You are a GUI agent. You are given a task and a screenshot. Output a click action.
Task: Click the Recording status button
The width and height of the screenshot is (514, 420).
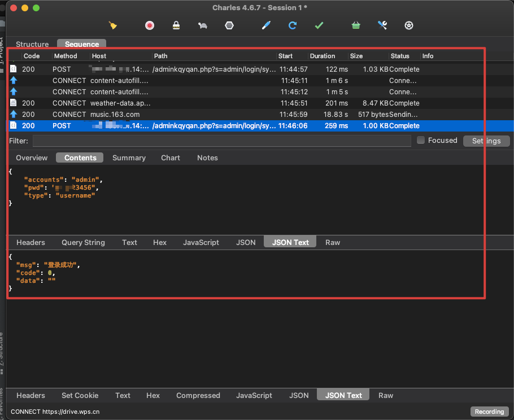(x=489, y=412)
